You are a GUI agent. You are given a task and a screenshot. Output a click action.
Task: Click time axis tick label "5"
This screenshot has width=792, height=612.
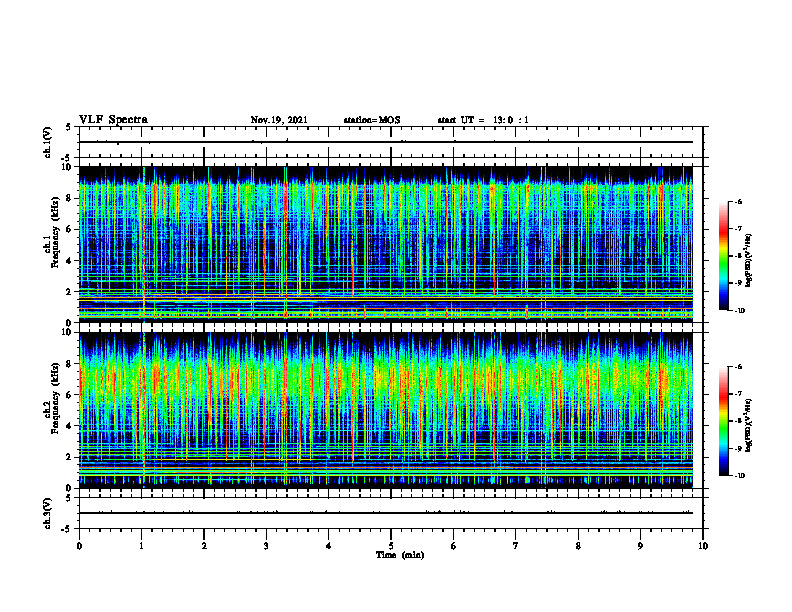point(391,546)
